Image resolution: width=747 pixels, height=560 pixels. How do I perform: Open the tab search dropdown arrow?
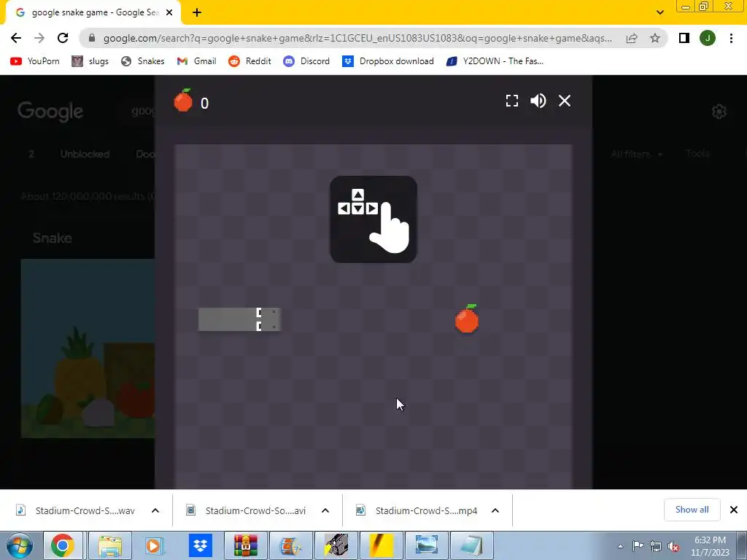(x=659, y=12)
